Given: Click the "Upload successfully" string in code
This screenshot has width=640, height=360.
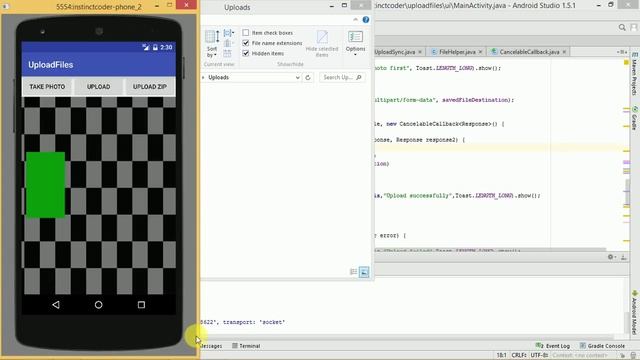Looking at the screenshot, I should coord(419,196).
